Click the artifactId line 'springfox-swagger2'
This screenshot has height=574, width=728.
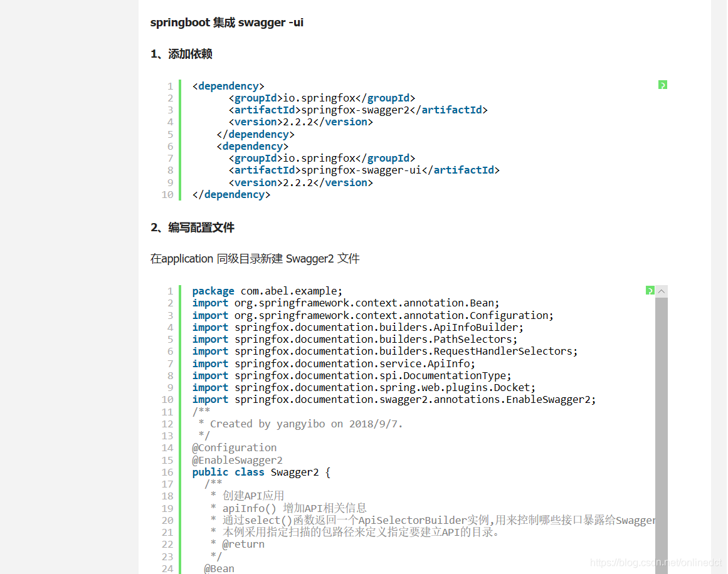358,110
